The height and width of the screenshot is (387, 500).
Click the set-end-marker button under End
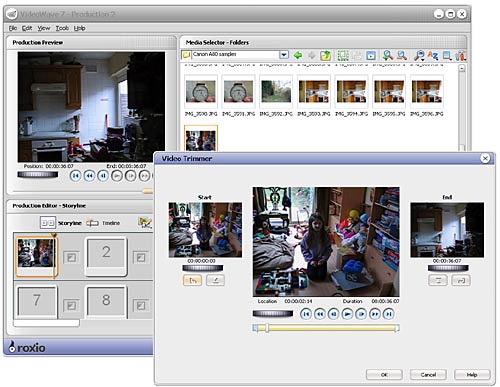pyautogui.click(x=438, y=280)
